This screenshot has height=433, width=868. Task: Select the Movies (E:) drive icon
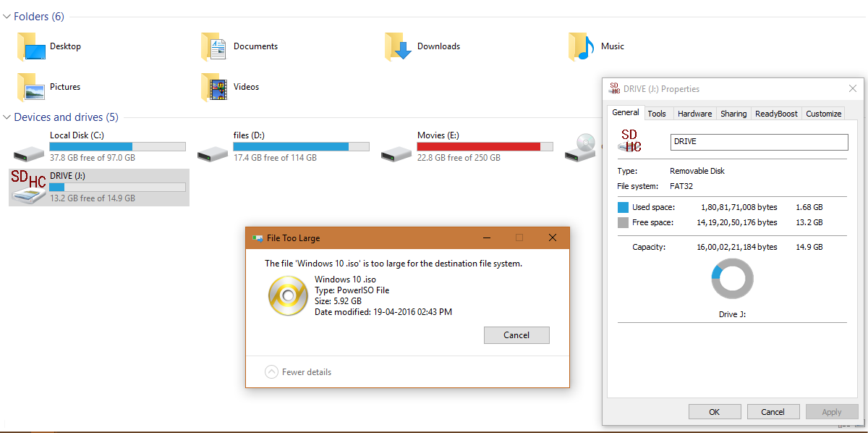tap(397, 153)
